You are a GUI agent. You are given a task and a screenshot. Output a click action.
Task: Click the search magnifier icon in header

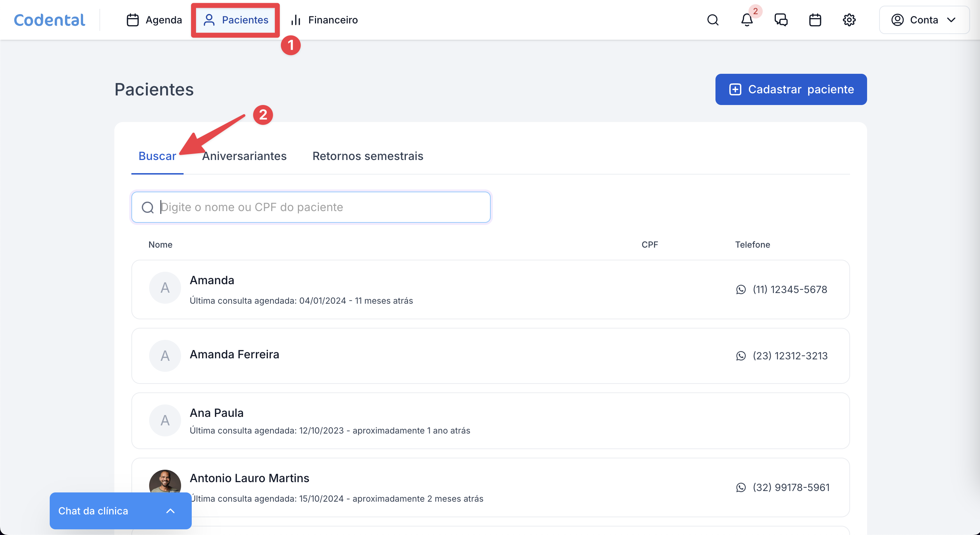tap(713, 20)
